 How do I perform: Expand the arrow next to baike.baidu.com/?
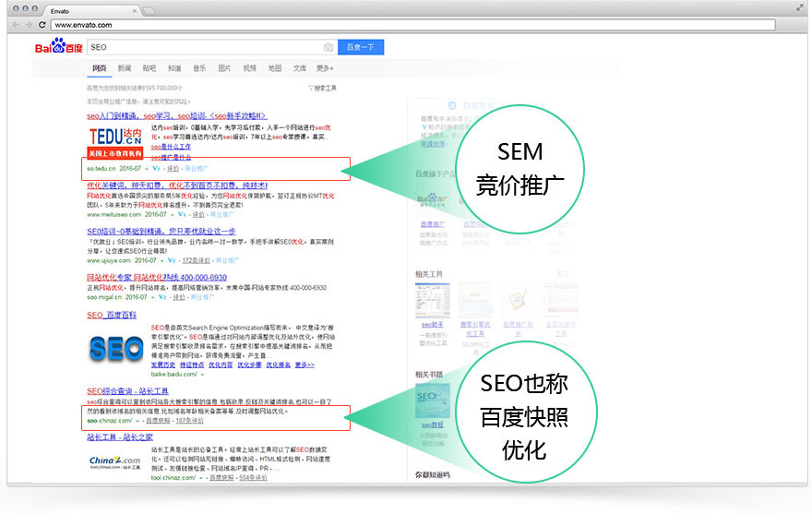click(202, 375)
